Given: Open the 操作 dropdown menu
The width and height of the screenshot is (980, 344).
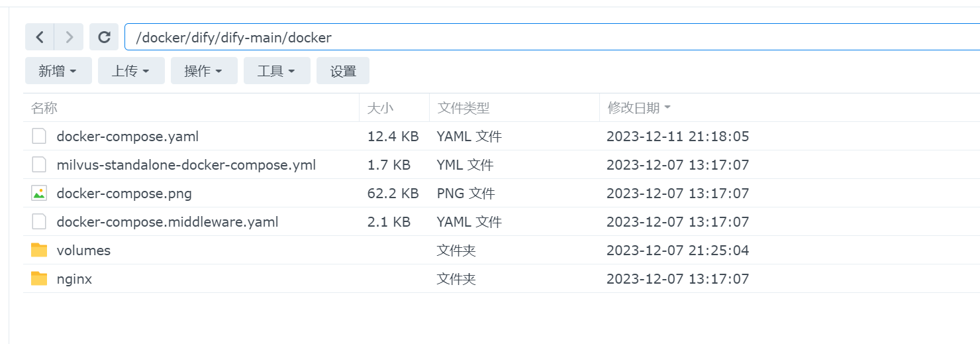Looking at the screenshot, I should [204, 71].
